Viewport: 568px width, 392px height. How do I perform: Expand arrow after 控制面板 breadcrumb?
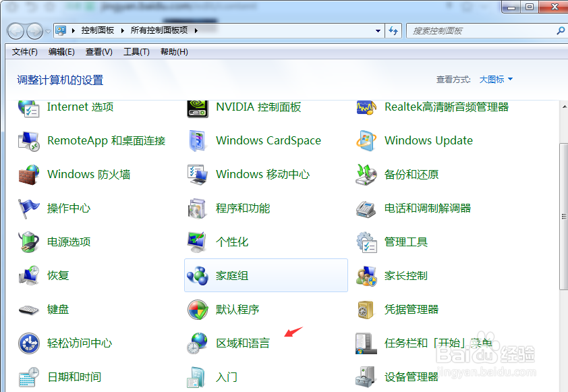(x=123, y=30)
